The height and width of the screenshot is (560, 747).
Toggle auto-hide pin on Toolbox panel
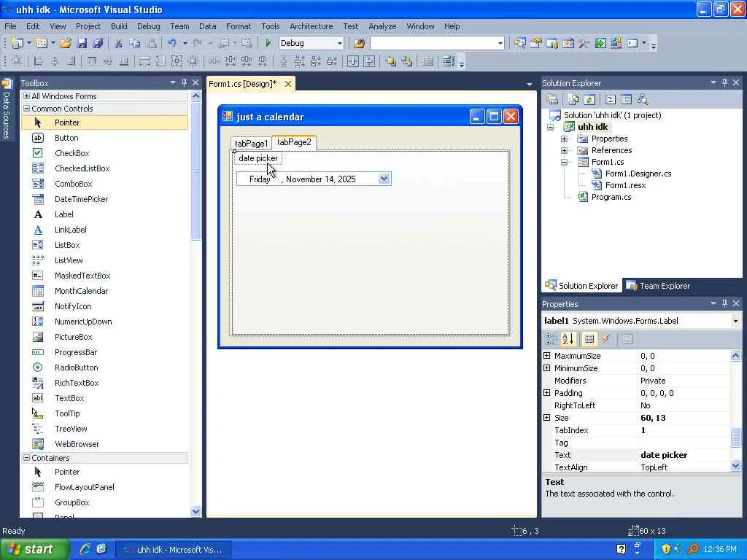point(184,82)
